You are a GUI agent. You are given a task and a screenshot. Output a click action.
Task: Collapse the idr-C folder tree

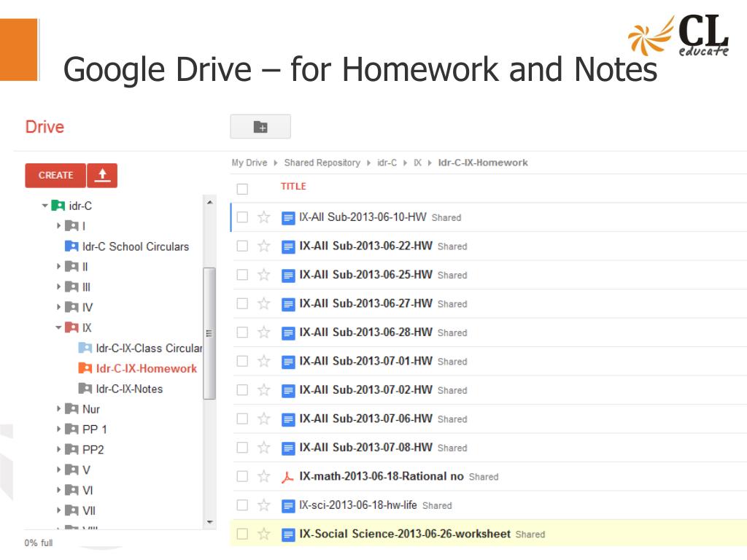44,206
